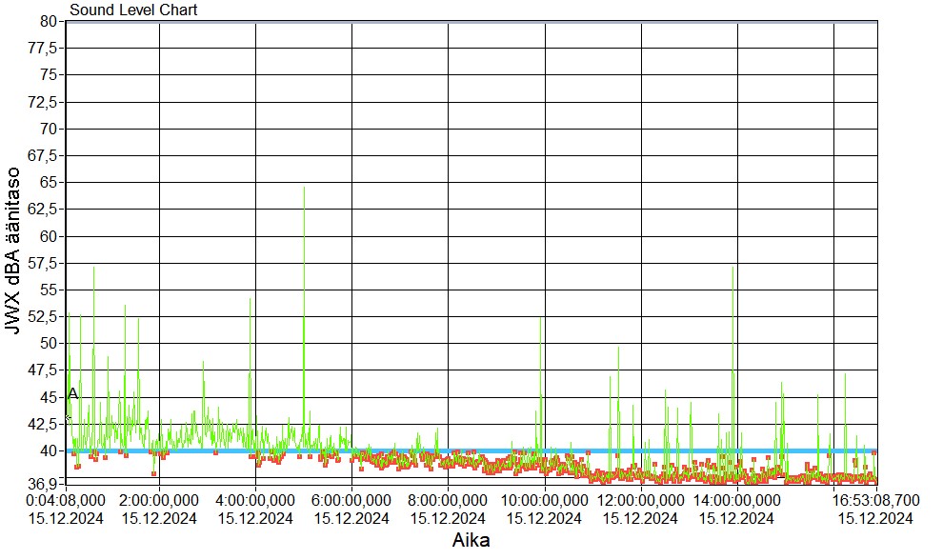Select the "A" marker on the chart
Screen dimensions: 943x560
tap(73, 393)
